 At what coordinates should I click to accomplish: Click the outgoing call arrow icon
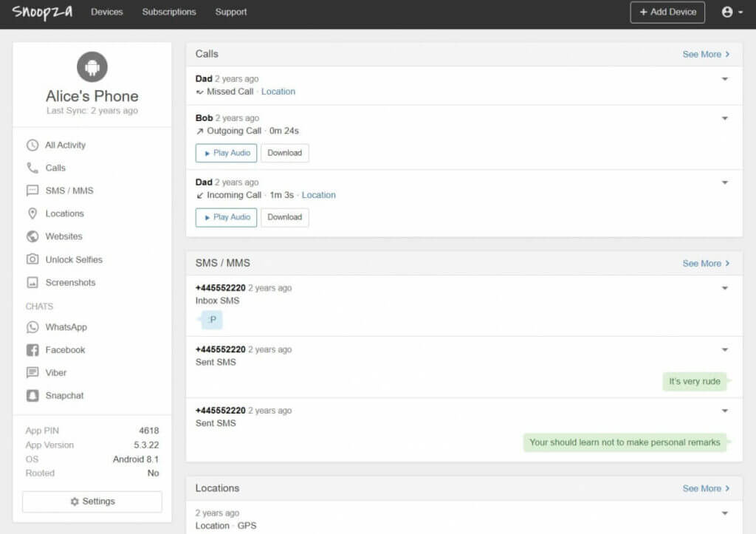(199, 131)
